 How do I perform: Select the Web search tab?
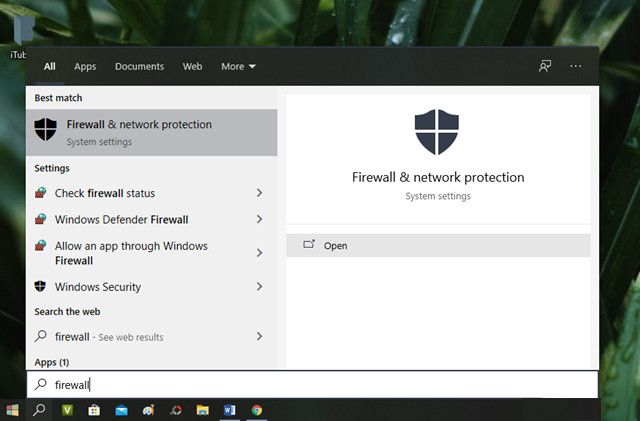click(192, 67)
